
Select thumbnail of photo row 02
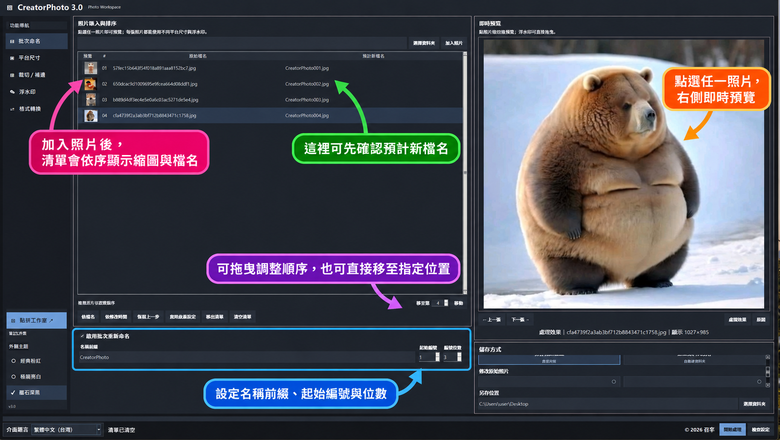(x=91, y=84)
